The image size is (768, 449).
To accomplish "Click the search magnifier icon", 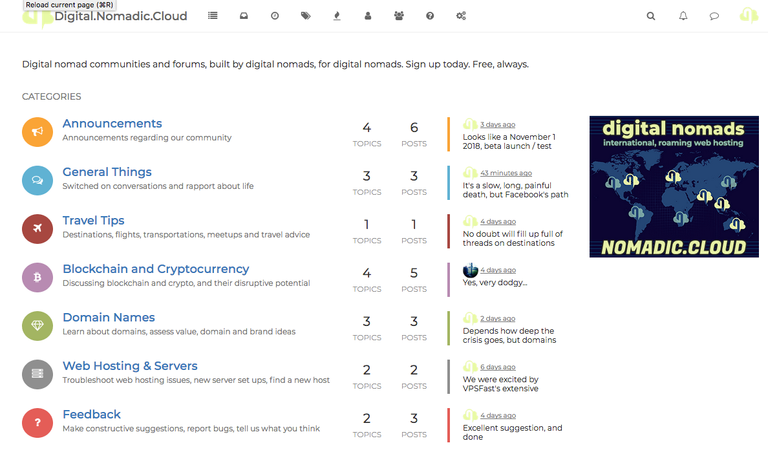I will click(x=651, y=16).
